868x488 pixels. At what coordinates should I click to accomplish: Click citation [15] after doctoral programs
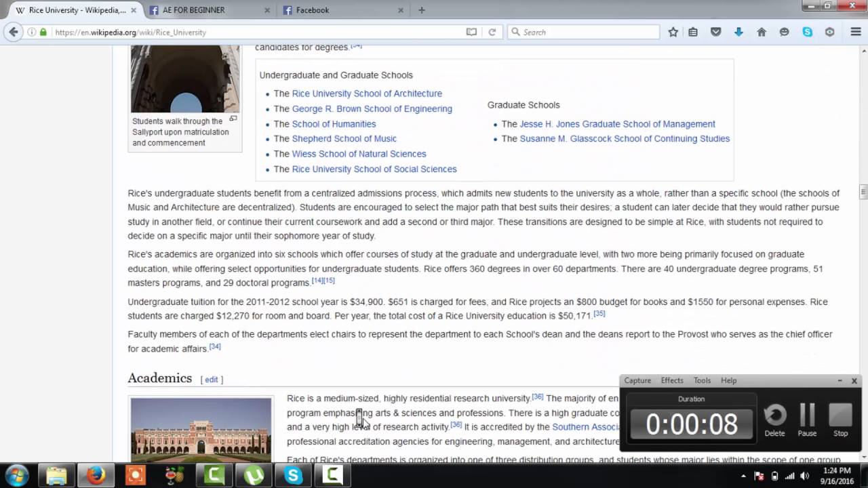329,281
